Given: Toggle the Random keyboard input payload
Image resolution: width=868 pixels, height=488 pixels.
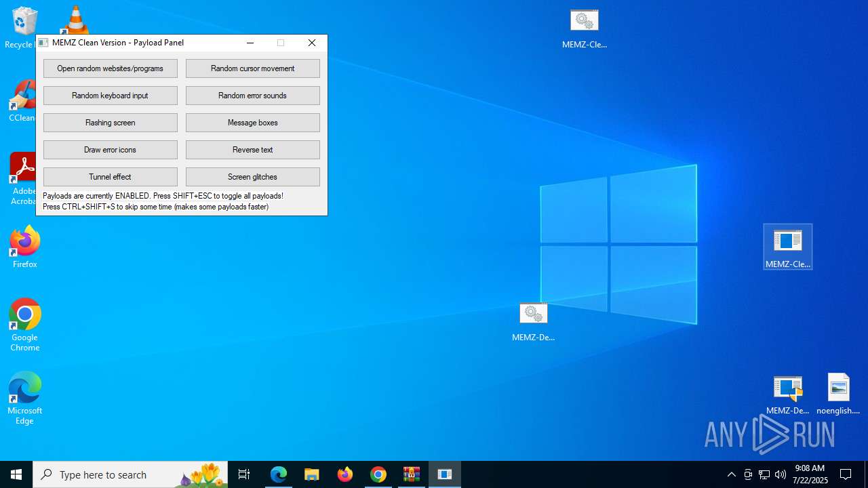Looking at the screenshot, I should (x=111, y=96).
